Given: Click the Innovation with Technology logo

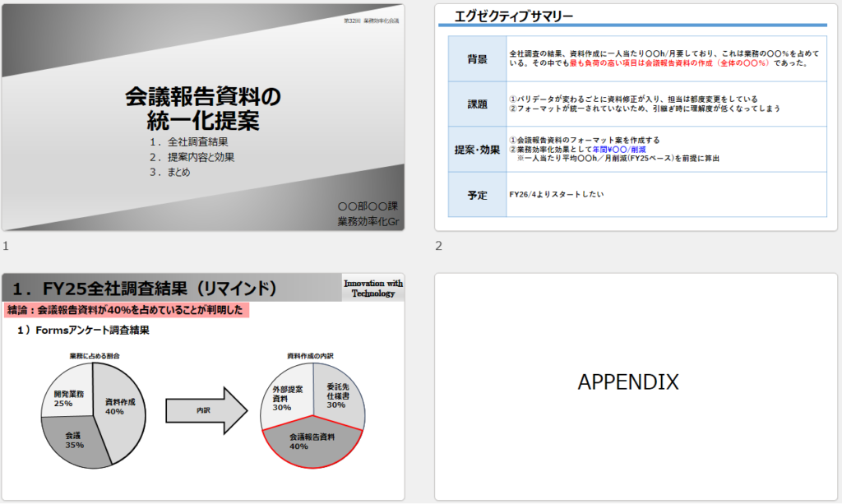Looking at the screenshot, I should (372, 288).
